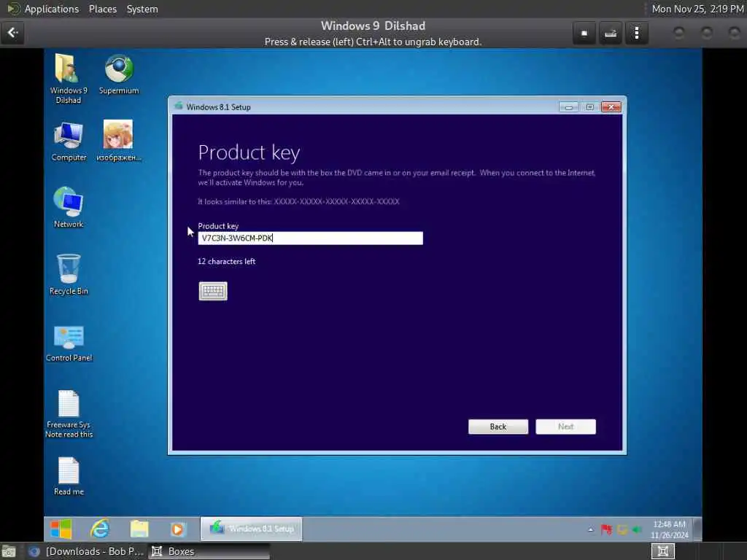This screenshot has width=747, height=560.
Task: Click host show desktop panel icon
Action: 9,552
